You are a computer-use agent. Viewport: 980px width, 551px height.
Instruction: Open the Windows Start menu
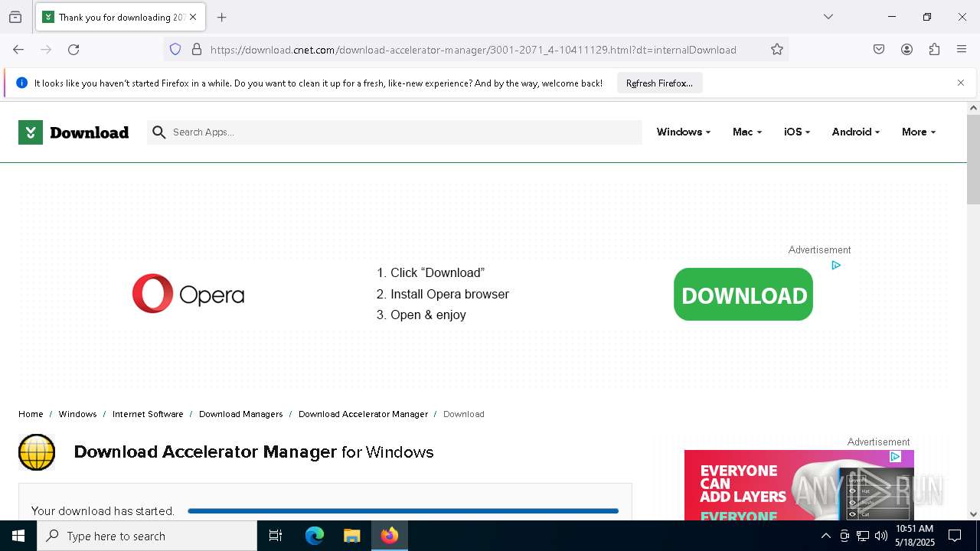pyautogui.click(x=18, y=536)
